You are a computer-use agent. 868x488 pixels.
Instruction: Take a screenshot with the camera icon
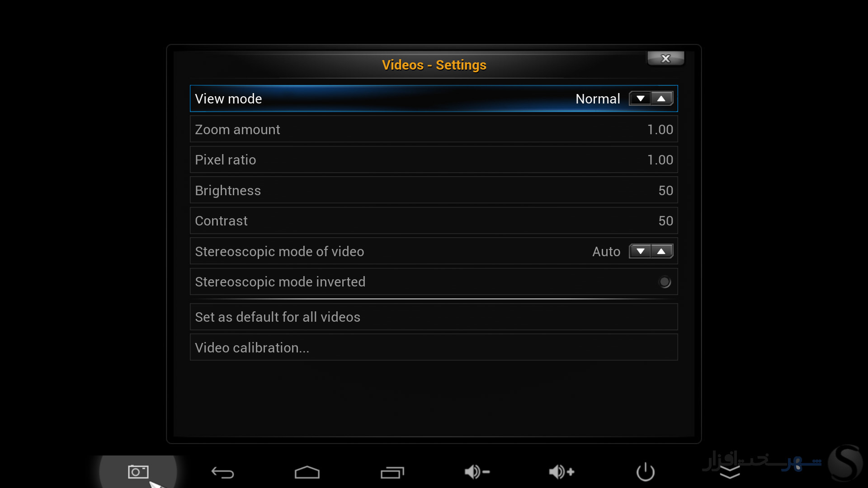point(138,472)
